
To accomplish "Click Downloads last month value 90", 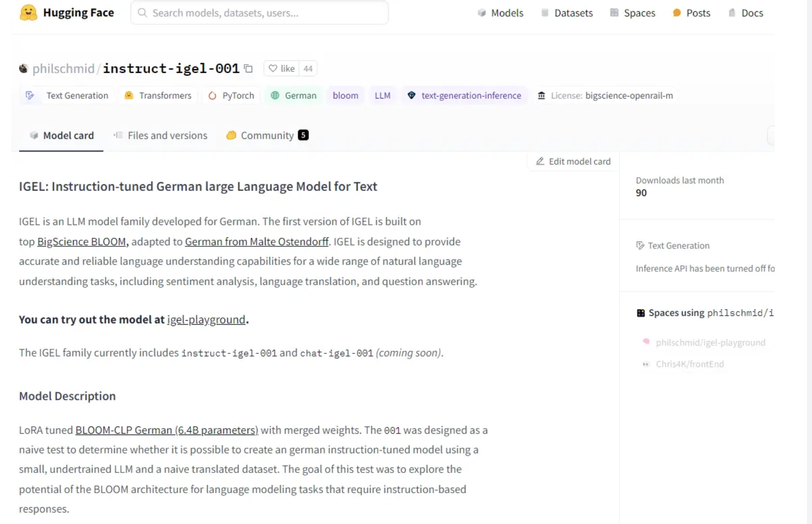I will click(x=641, y=193).
